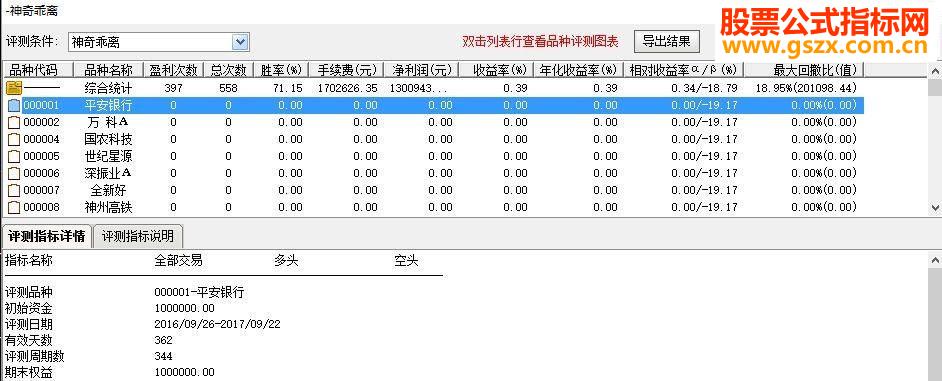942x381 pixels.
Task: Click the file icon beside 000006
Action: (x=14, y=174)
